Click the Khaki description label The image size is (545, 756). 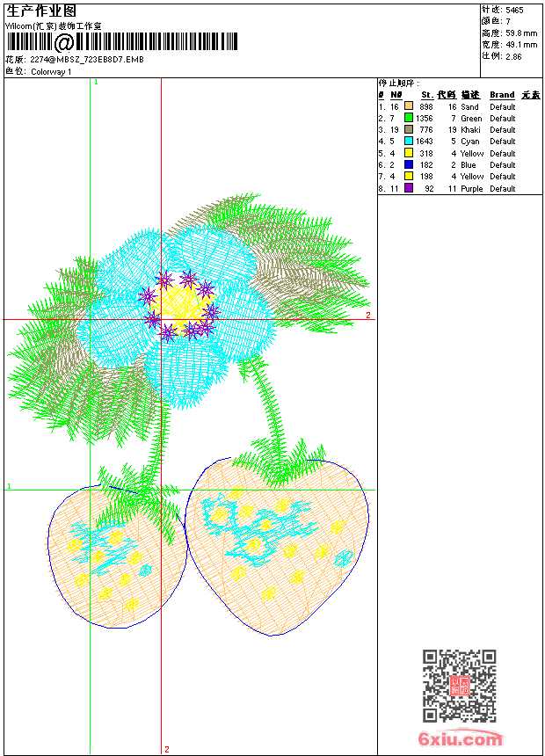click(x=471, y=130)
